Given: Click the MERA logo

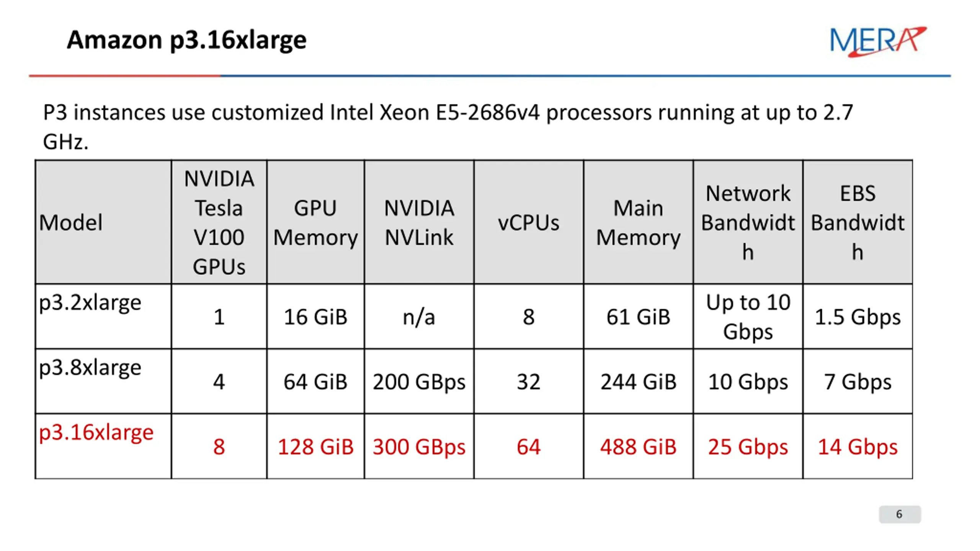Looking at the screenshot, I should [x=878, y=41].
